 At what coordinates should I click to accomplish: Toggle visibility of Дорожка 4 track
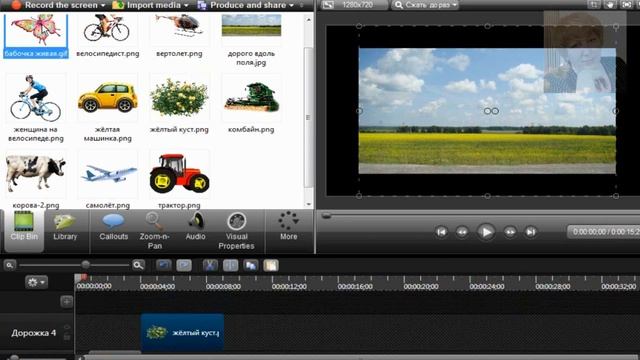pyautogui.click(x=67, y=328)
